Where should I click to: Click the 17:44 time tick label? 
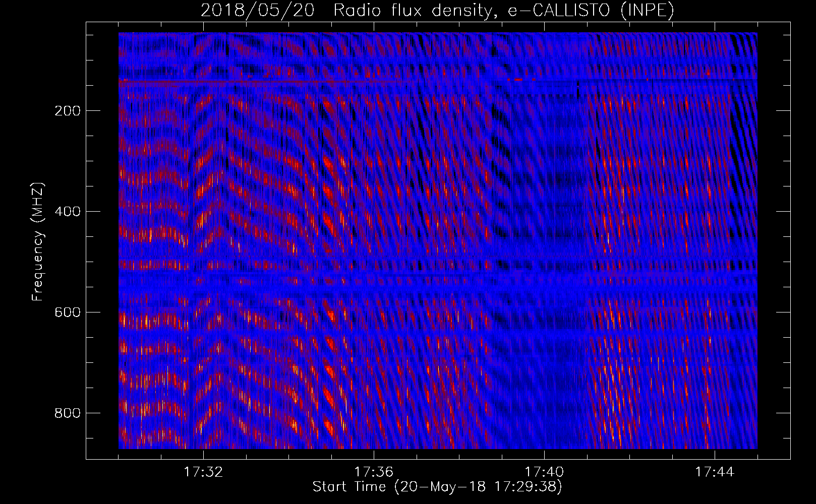715,472
